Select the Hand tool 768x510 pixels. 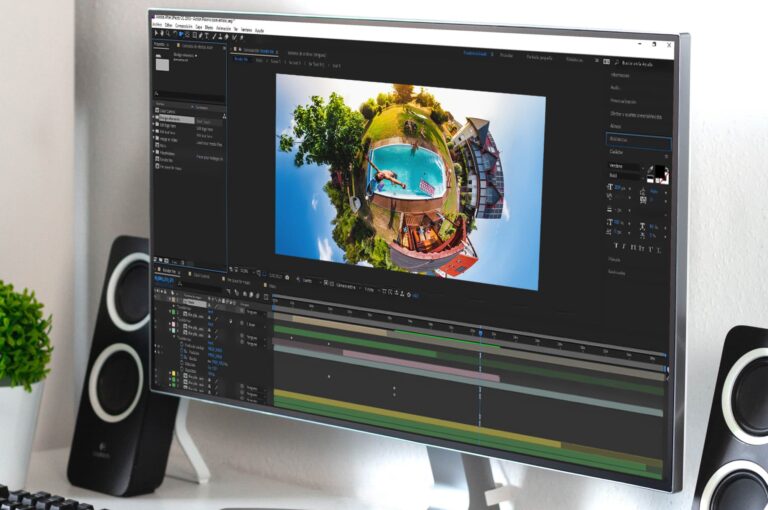click(162, 33)
